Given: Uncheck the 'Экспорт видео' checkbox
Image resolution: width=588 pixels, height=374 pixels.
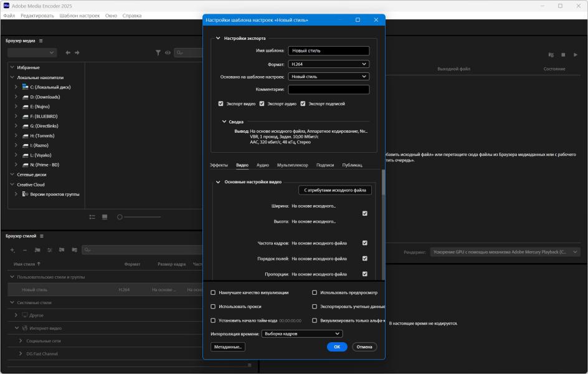Looking at the screenshot, I should (x=221, y=103).
